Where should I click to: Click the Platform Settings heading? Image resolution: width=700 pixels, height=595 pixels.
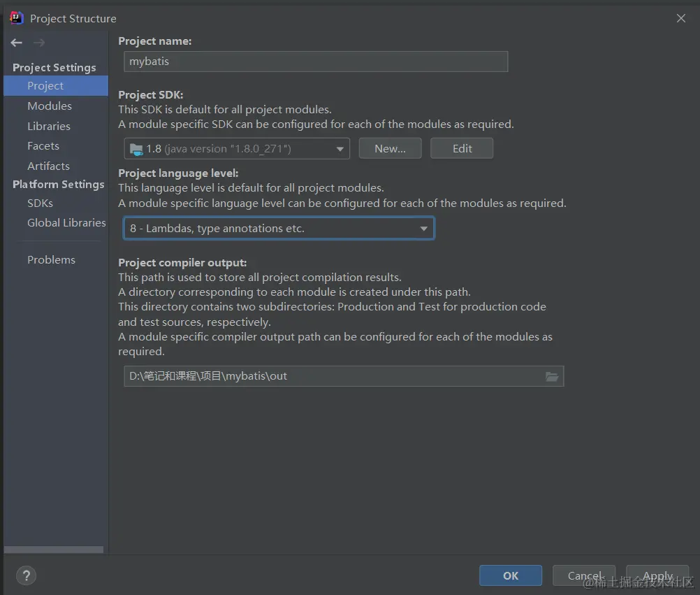click(x=59, y=184)
